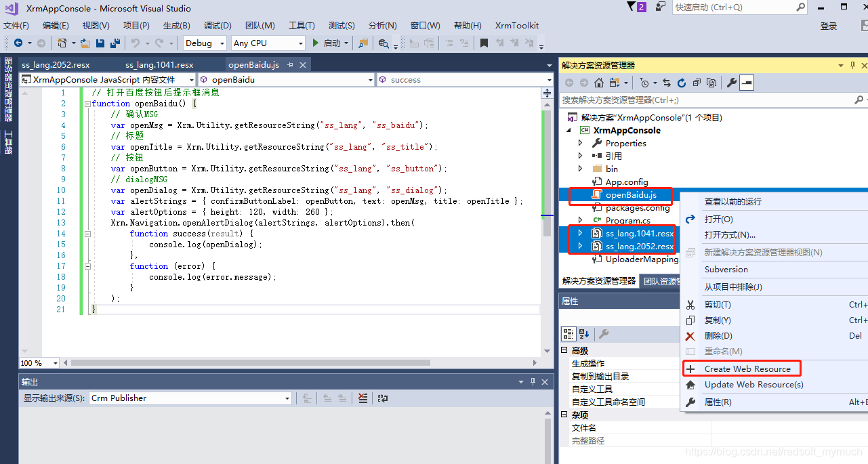Select App.config in the solution tree
868x464 pixels.
point(627,182)
